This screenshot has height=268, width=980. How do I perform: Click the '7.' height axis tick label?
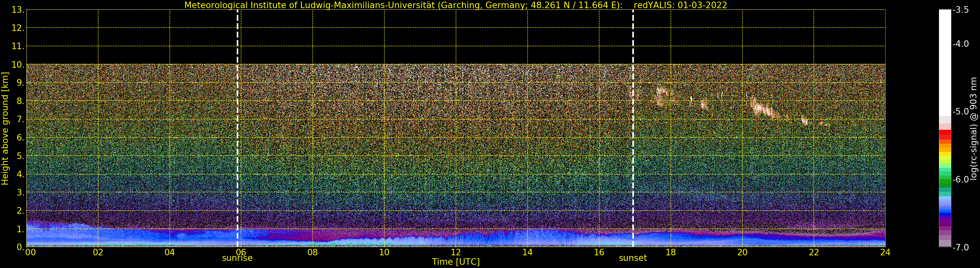(21, 119)
